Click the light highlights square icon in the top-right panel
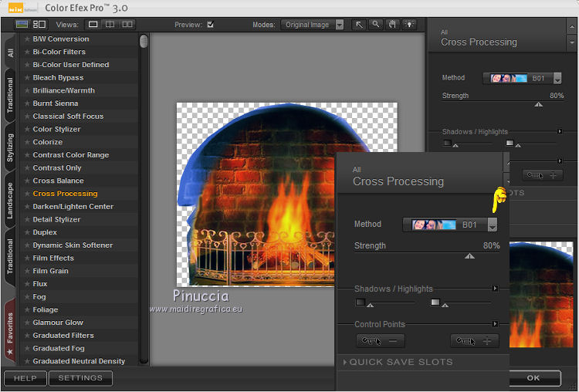Viewport: 579px width, 392px height. pyautogui.click(x=510, y=143)
